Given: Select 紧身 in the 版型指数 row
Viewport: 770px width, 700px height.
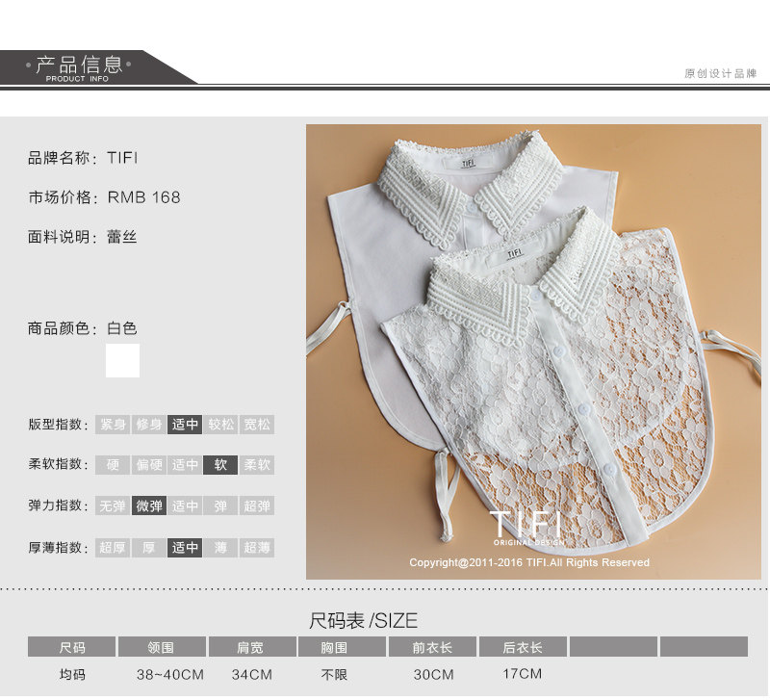Looking at the screenshot, I should pyautogui.click(x=113, y=425).
